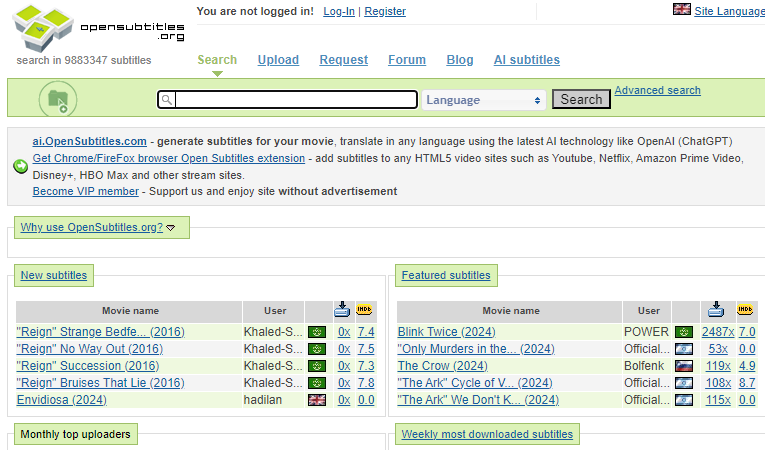Click the magnifier icon in search box
This screenshot has height=450, width=765.
(x=166, y=100)
